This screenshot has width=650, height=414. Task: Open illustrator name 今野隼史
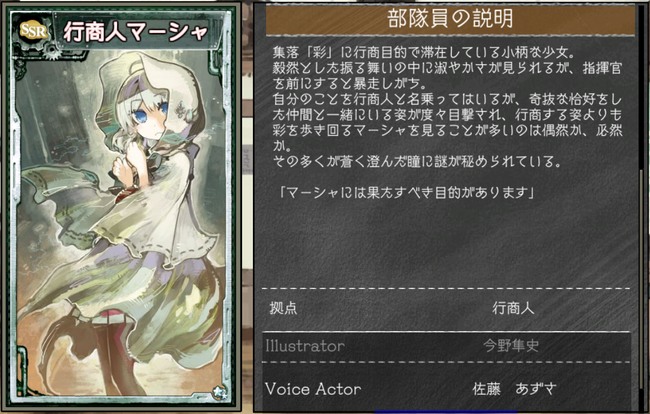click(511, 346)
